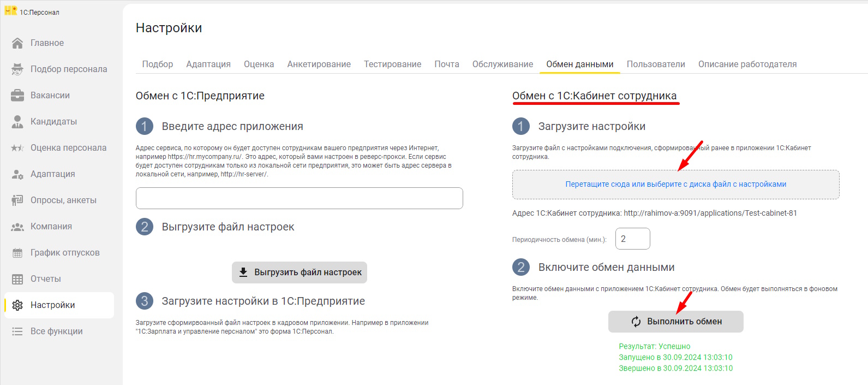Click the list icon beside Все функции
868x385 pixels.
tap(17, 331)
